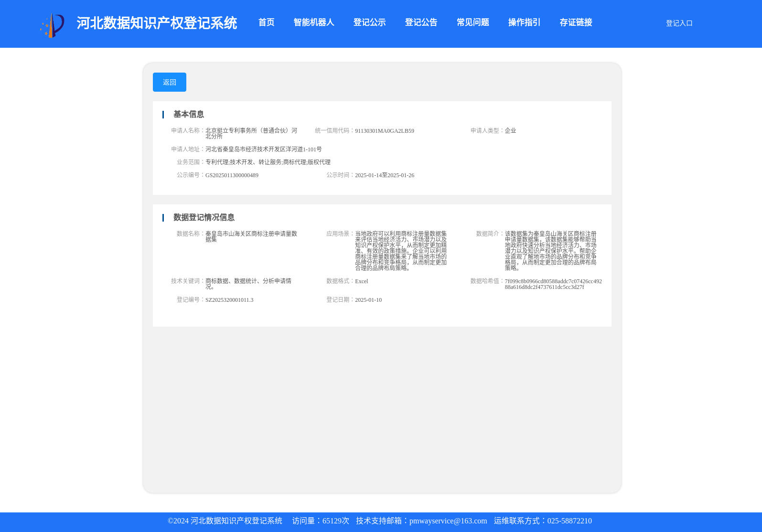
Task: Click the site logo icon
Action: tap(52, 25)
